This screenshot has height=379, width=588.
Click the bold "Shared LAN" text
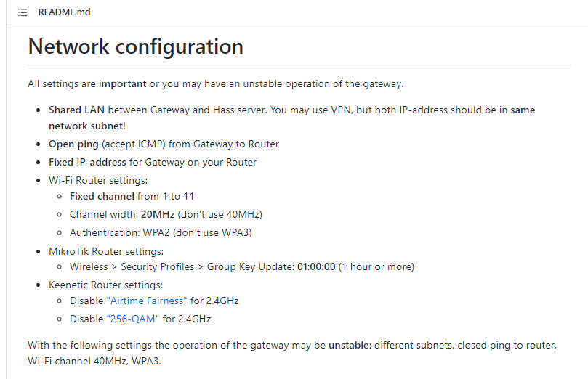tap(76, 110)
